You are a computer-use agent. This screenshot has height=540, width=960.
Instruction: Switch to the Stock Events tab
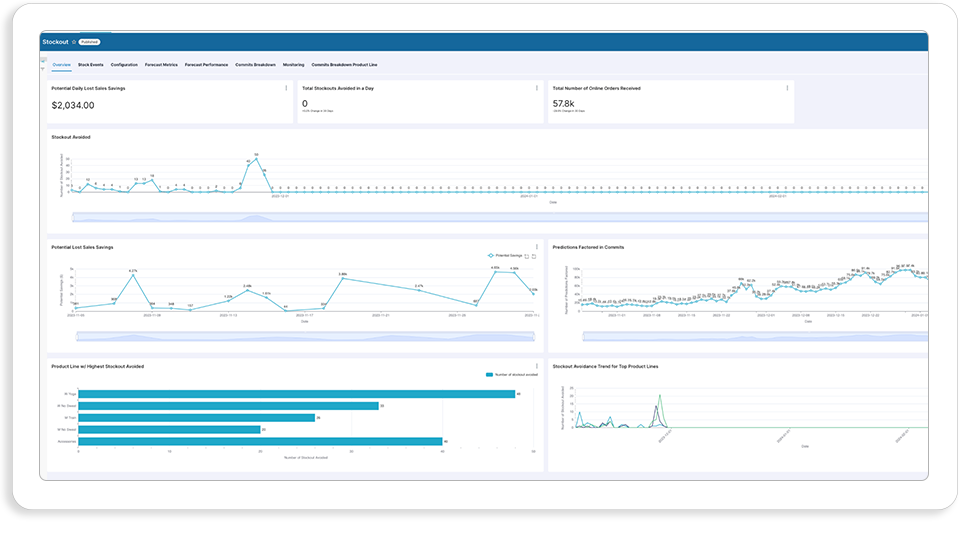pyautogui.click(x=91, y=65)
